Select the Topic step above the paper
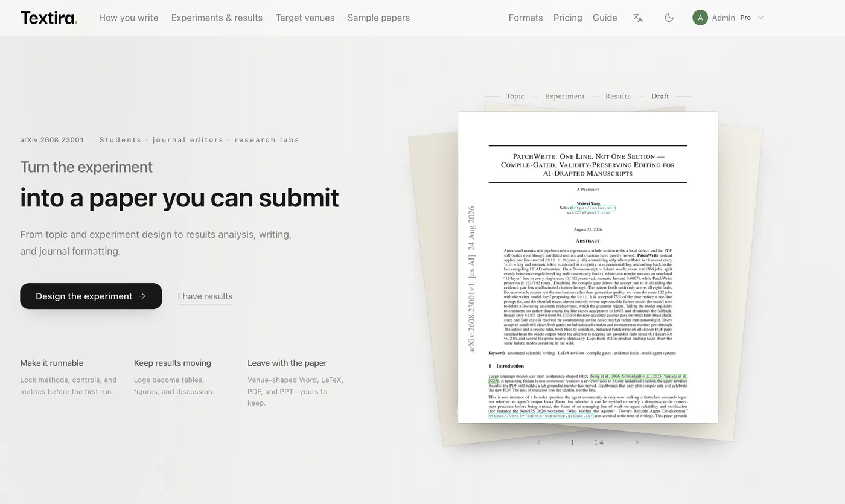 coord(515,96)
